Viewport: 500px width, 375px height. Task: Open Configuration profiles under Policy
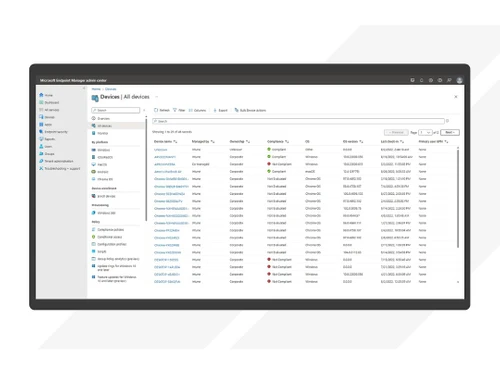pos(109,244)
